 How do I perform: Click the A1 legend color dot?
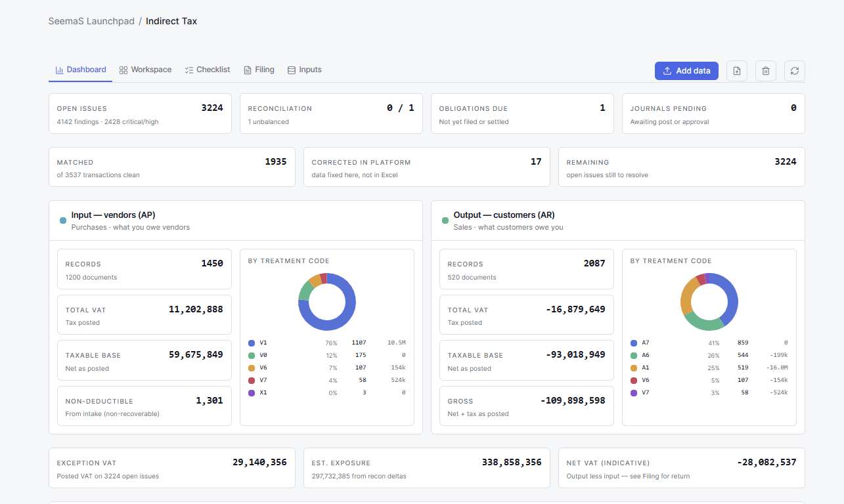pos(633,367)
